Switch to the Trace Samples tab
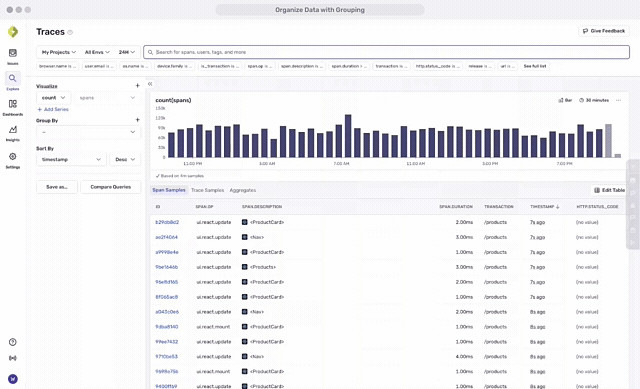This screenshot has height=389, width=640. [207, 190]
